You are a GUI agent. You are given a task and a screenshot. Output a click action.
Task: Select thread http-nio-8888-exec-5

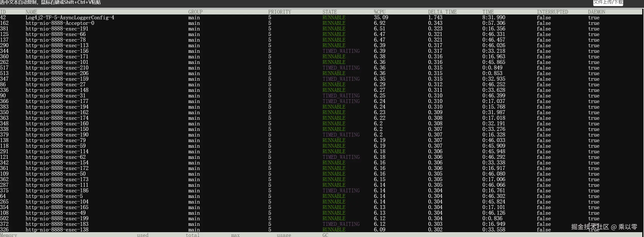pyautogui.click(x=54, y=196)
